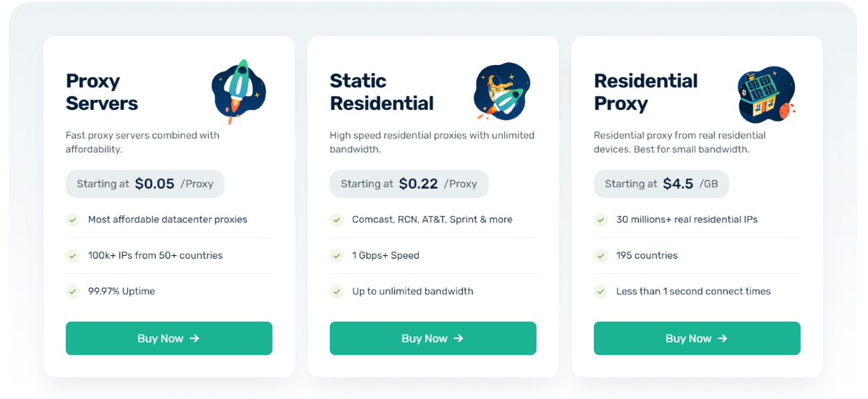Click the rocket illustration on Proxy Servers card
868x399 pixels.
coord(239,93)
